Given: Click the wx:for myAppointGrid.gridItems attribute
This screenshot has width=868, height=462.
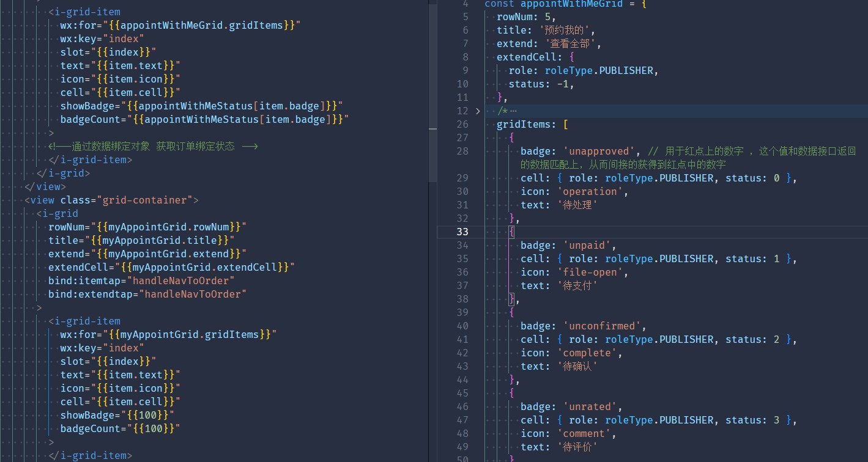Looking at the screenshot, I should pyautogui.click(x=169, y=334).
